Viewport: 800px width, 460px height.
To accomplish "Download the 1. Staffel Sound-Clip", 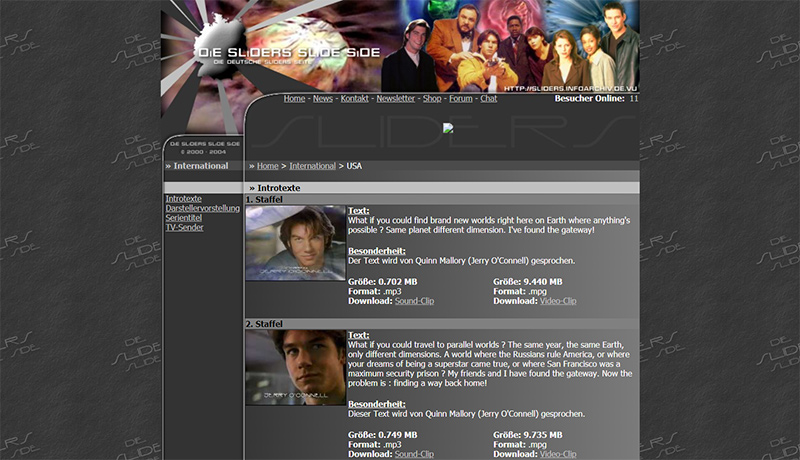I will coord(414,301).
